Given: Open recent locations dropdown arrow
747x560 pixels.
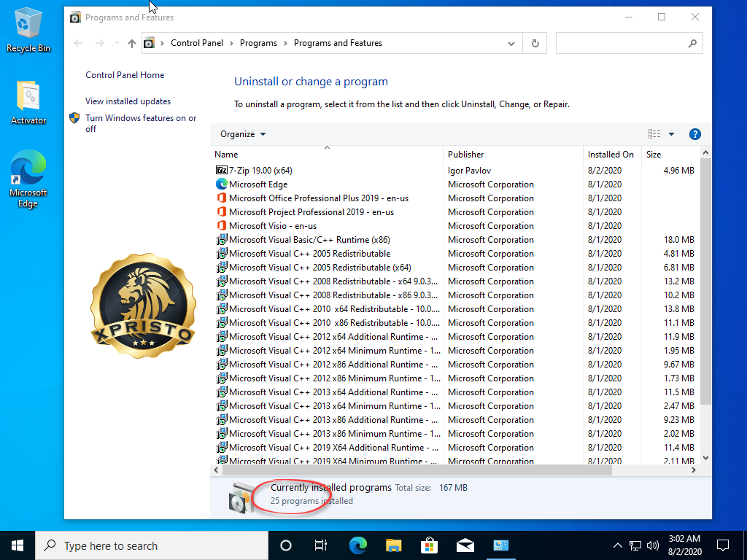Looking at the screenshot, I should (117, 43).
